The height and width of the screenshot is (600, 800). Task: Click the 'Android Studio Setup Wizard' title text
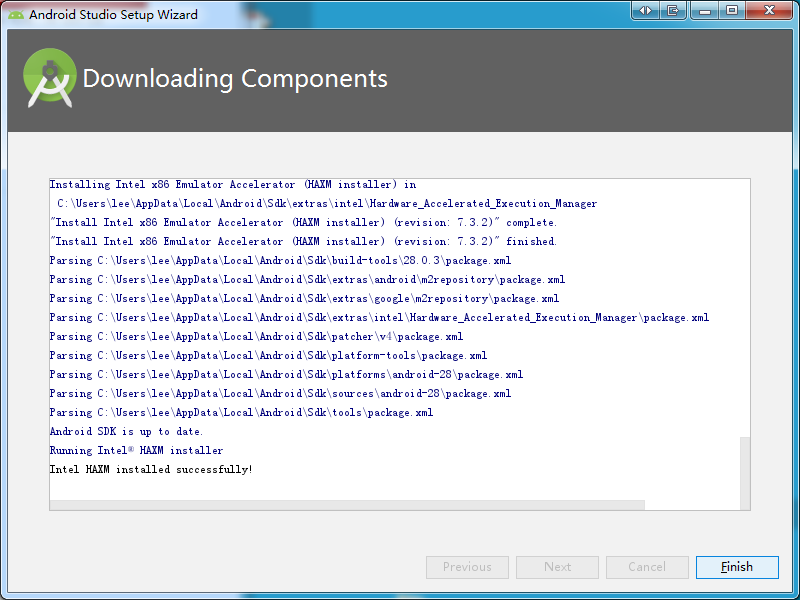(x=113, y=14)
